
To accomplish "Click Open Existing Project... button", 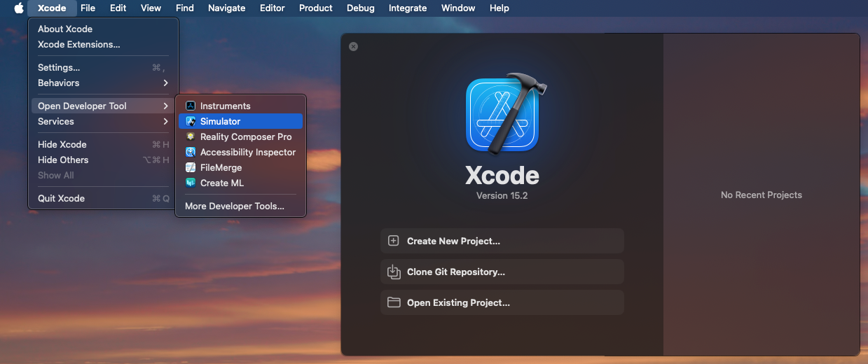I will pos(502,302).
